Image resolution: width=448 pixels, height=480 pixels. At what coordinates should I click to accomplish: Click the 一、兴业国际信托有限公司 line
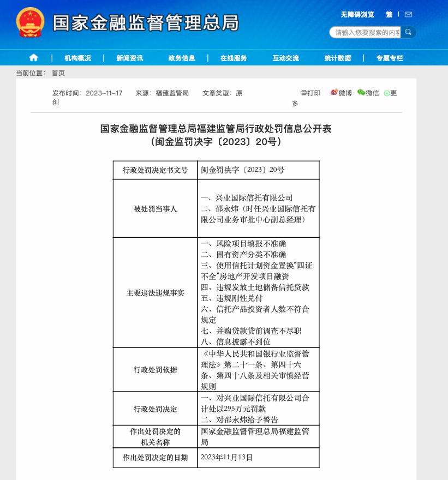(x=247, y=198)
